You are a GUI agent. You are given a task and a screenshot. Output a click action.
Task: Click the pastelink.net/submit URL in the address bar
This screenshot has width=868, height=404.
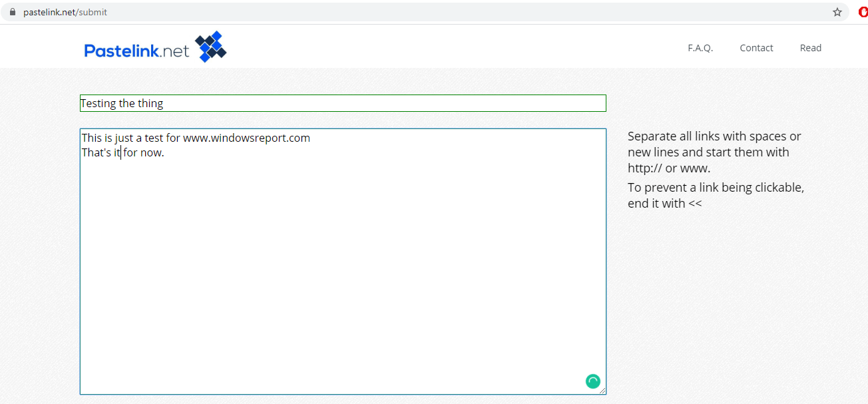coord(65,12)
